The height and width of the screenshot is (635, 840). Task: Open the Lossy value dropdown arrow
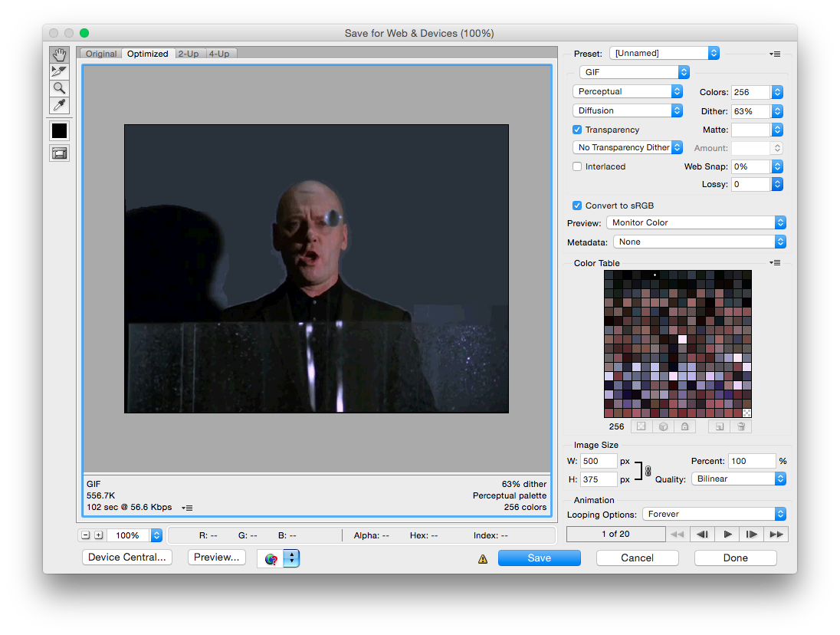(x=777, y=184)
